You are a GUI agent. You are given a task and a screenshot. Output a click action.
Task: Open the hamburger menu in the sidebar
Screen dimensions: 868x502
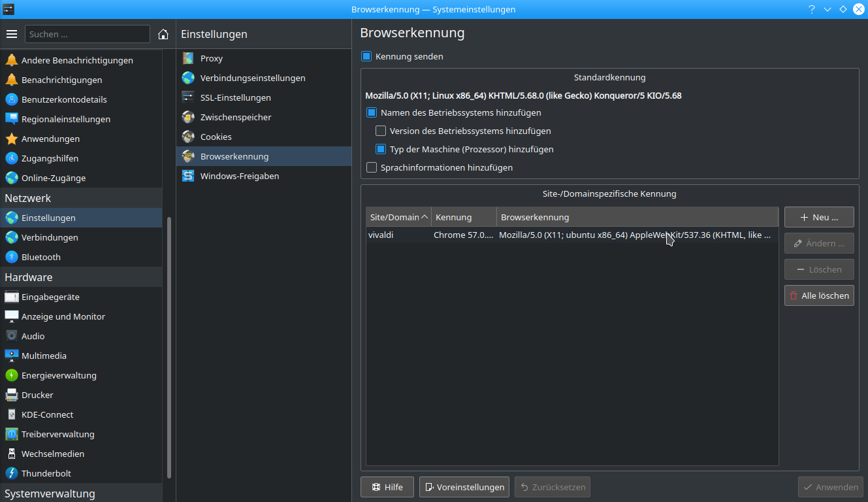12,34
